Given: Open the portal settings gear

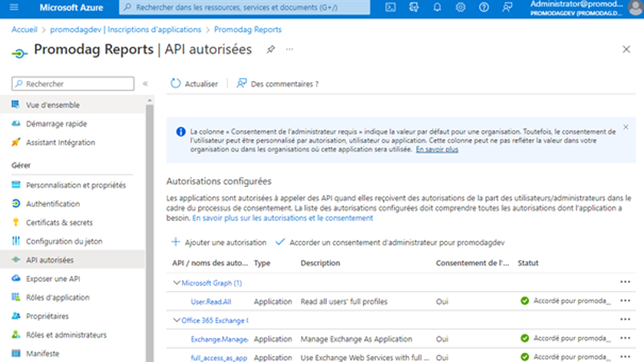Looking at the screenshot, I should (460, 8).
